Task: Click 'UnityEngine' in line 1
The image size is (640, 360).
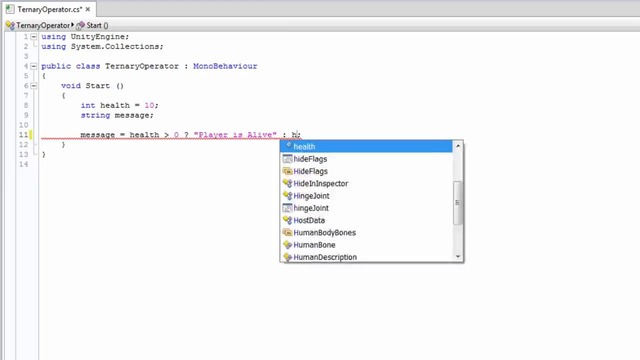Action: pyautogui.click(x=98, y=37)
